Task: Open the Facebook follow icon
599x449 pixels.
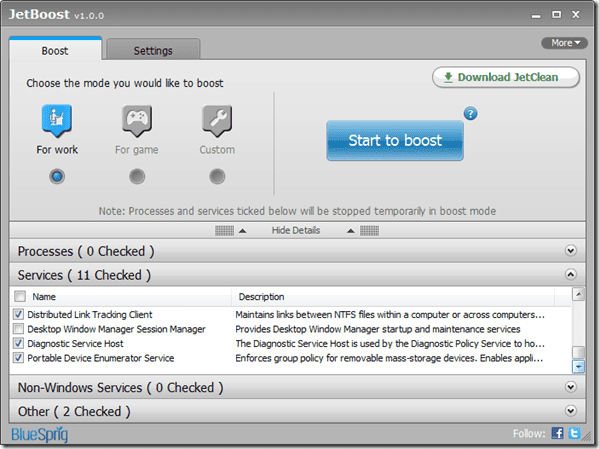Action: coord(557,433)
